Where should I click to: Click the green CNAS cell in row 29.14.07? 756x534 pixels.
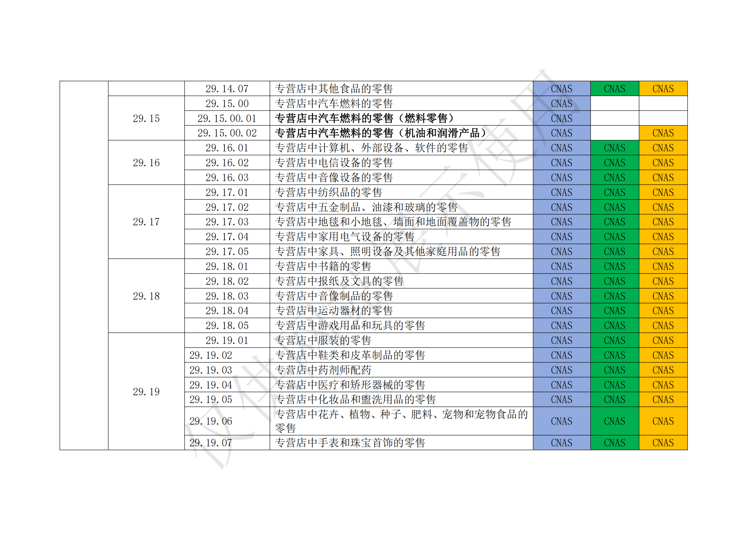pos(615,89)
